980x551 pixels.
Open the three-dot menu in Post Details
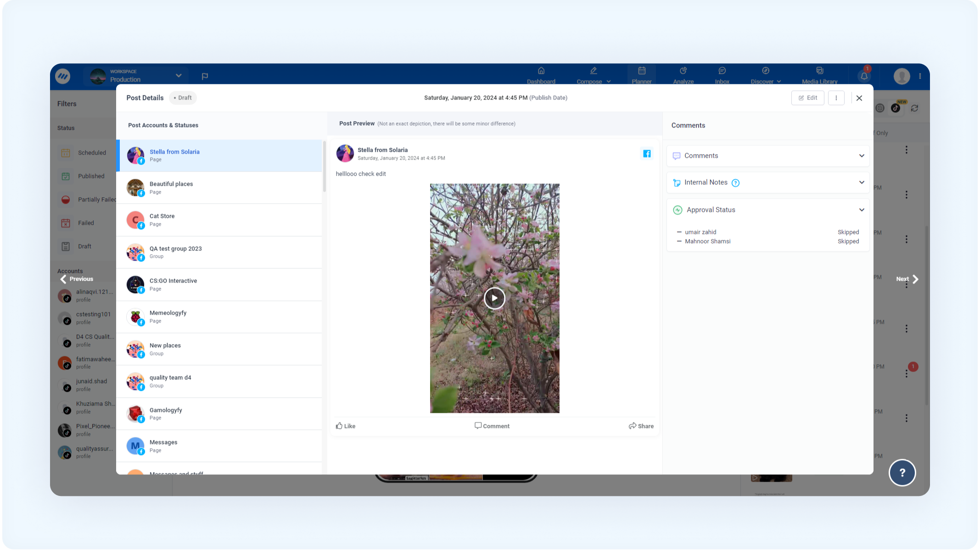(836, 98)
